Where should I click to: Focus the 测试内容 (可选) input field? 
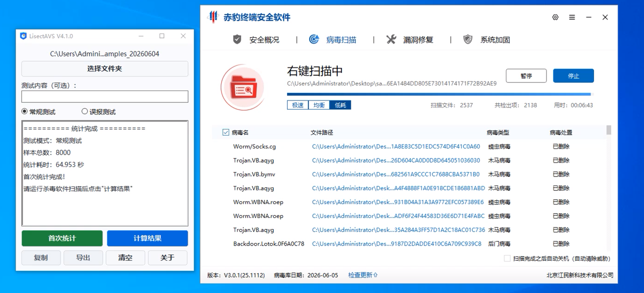[105, 96]
